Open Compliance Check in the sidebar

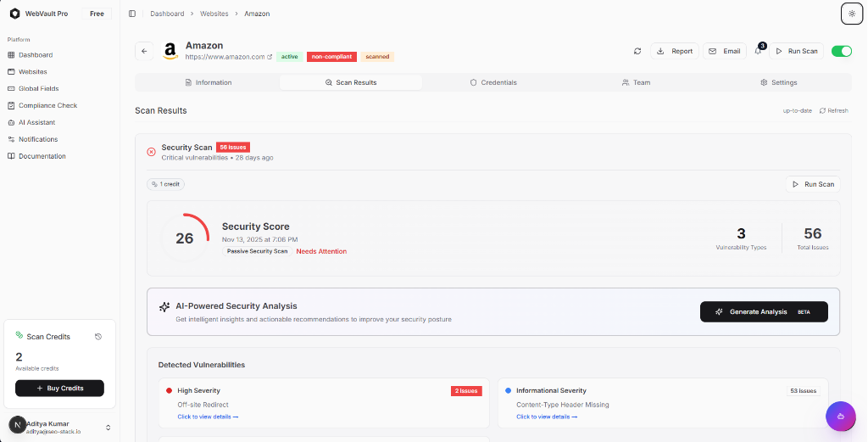coord(47,105)
